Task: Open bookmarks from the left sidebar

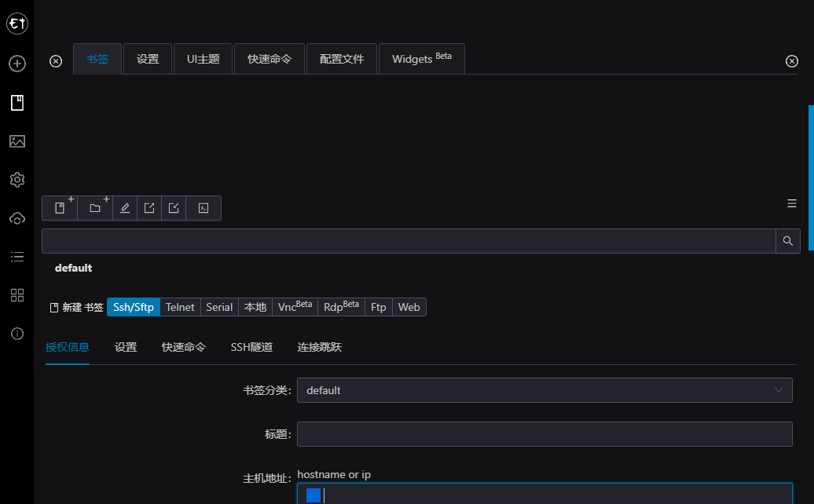Action: pyautogui.click(x=16, y=102)
